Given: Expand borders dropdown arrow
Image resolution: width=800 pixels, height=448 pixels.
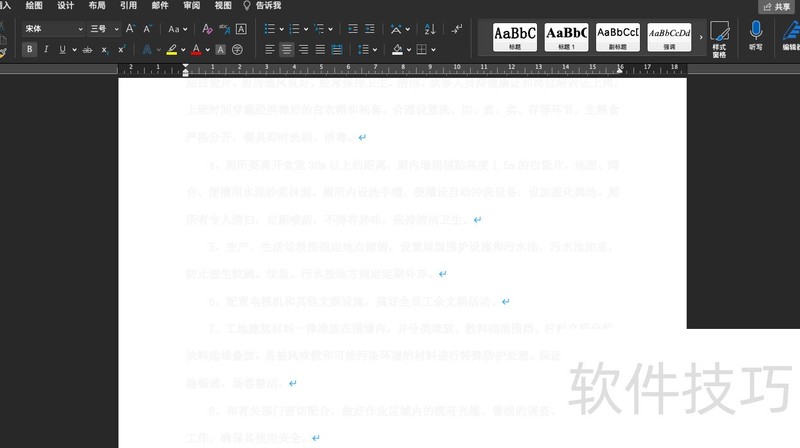Looking at the screenshot, I should pos(433,50).
